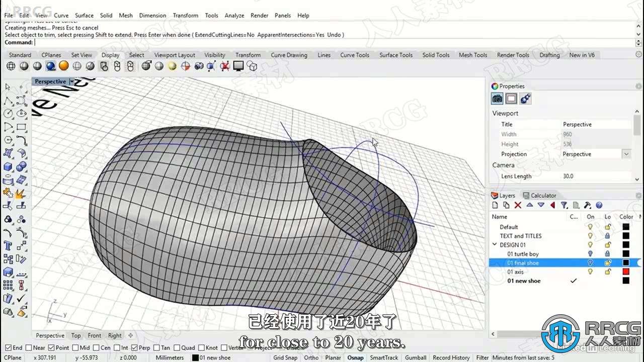
Task: Select the Ellipse tool in left sidebar
Action: coord(21,114)
